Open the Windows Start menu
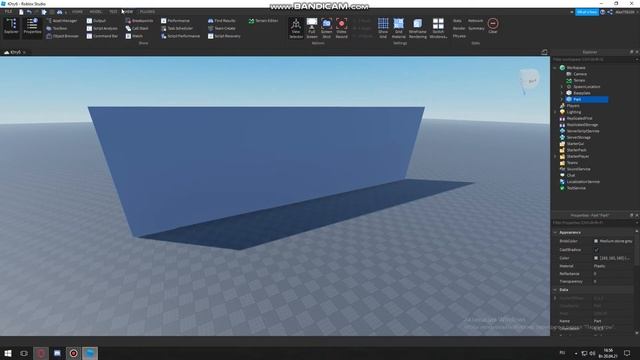640x360 pixels. pos(8,353)
